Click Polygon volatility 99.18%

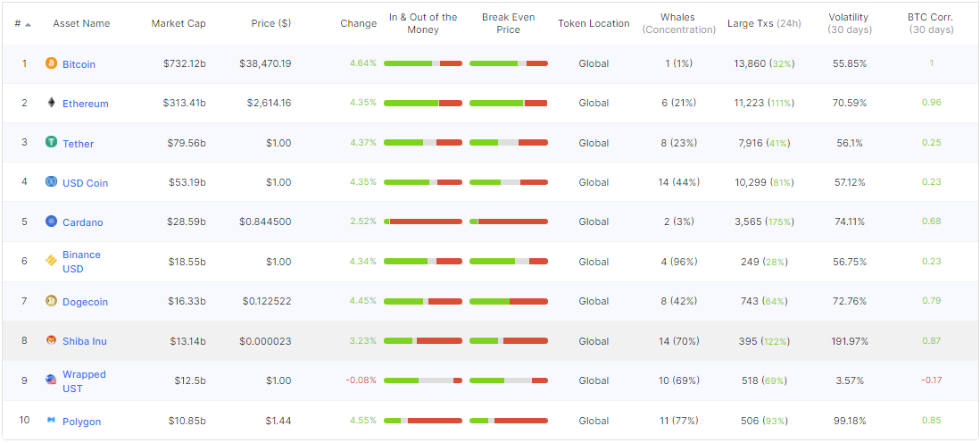850,421
